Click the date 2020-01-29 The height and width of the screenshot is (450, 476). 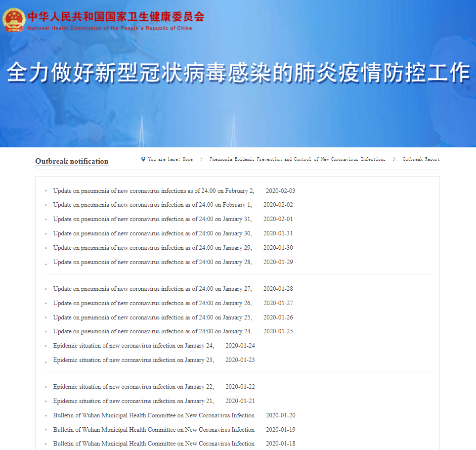pos(278,262)
